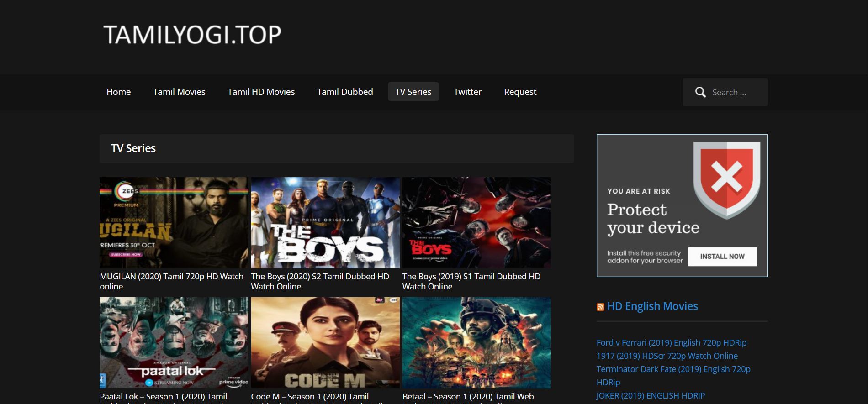Click the Protect your device ad text

point(653,219)
